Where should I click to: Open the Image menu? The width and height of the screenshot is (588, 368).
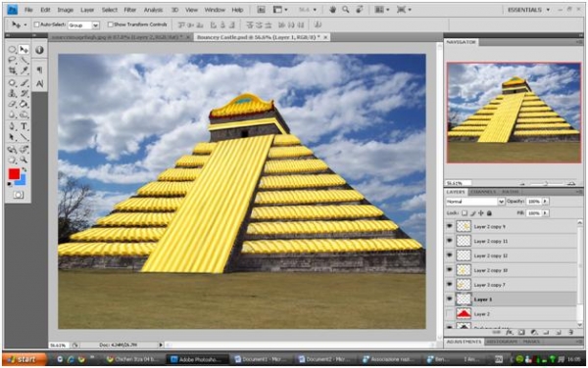[66, 10]
